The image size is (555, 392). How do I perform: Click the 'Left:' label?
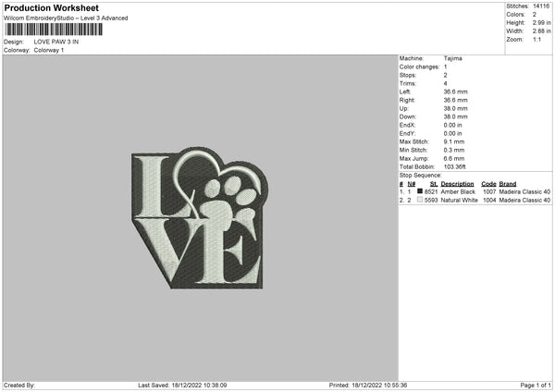click(x=405, y=92)
